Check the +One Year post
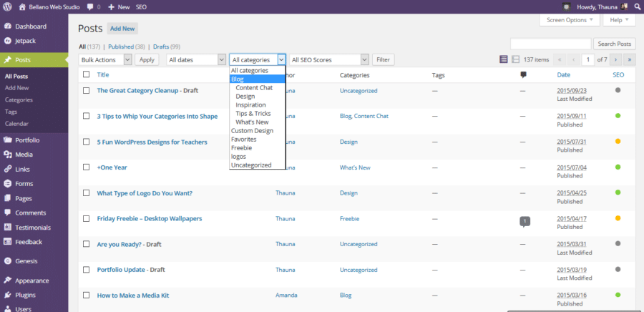Image resolution: width=644 pixels, height=312 pixels. pos(87,167)
